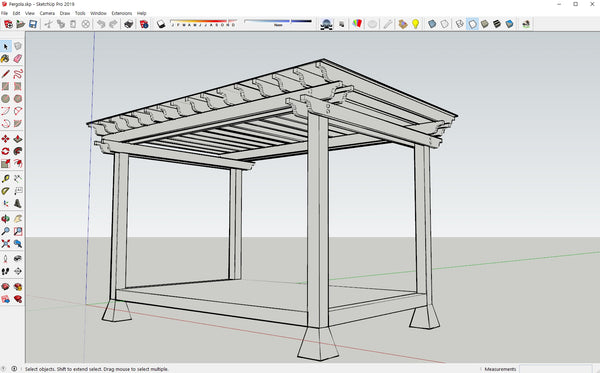Open the View menu
This screenshot has width=600, height=373.
point(29,13)
